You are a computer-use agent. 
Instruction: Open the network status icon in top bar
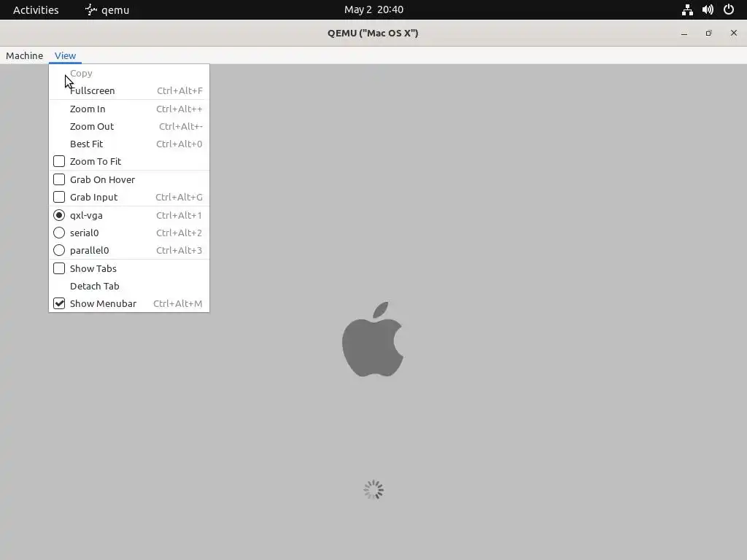point(687,9)
